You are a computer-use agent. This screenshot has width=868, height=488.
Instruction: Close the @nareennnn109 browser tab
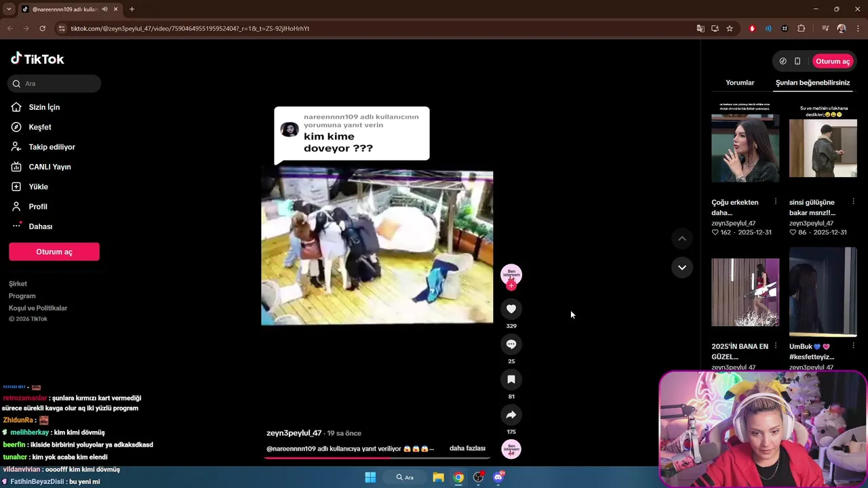tap(115, 9)
